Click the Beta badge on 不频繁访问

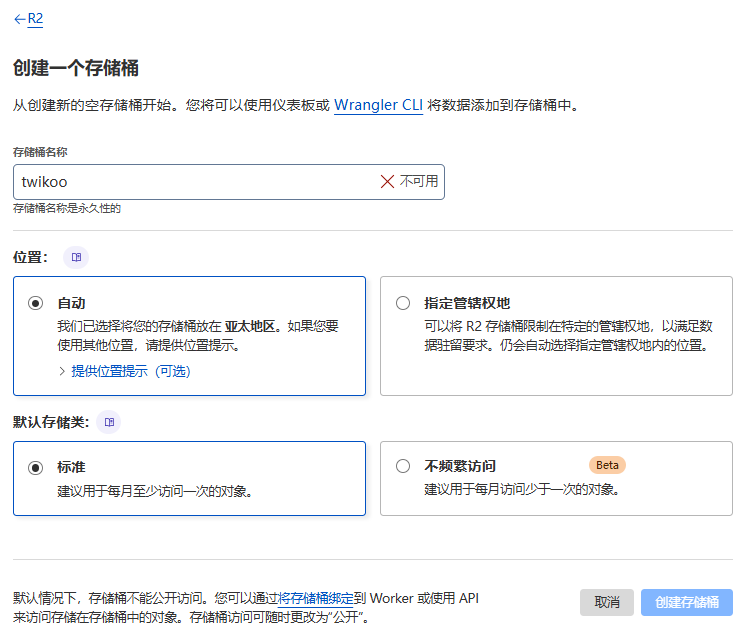point(607,465)
